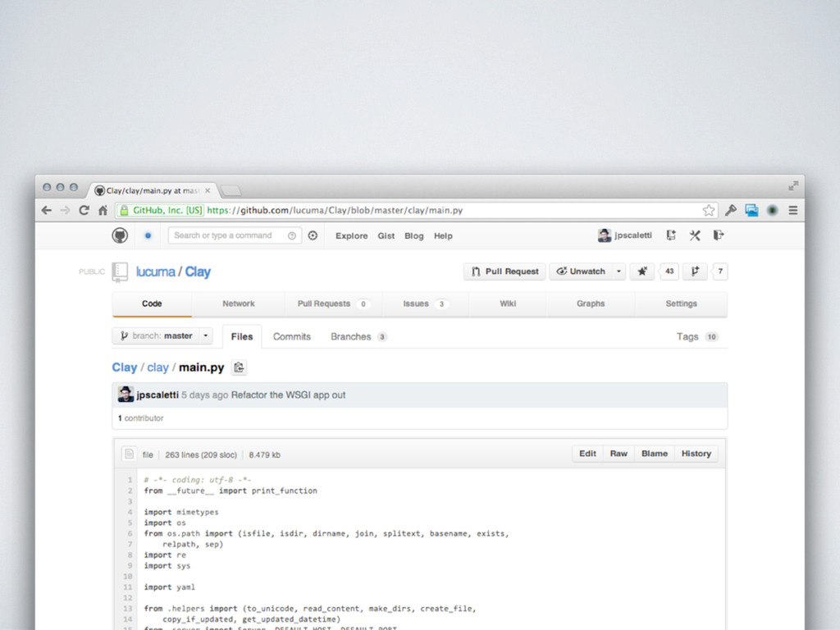The image size is (840, 630).
Task: Click Clay in the file breadcrumb
Action: [x=125, y=367]
